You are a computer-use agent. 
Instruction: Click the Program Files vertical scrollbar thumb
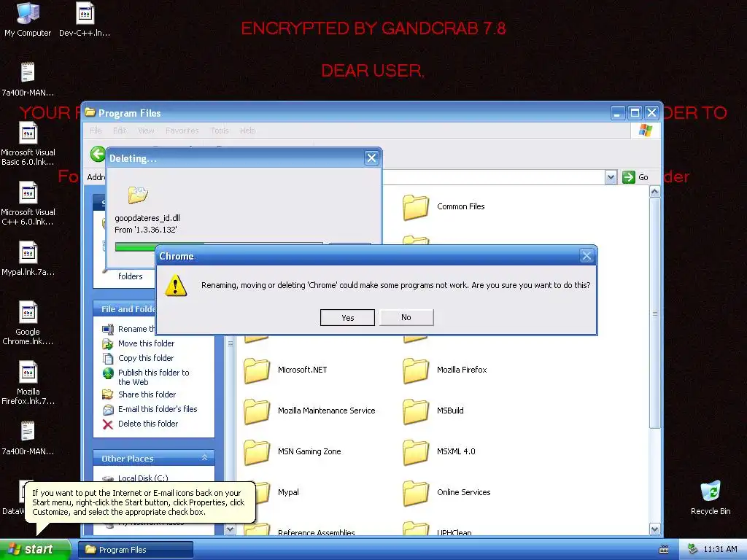point(654,313)
